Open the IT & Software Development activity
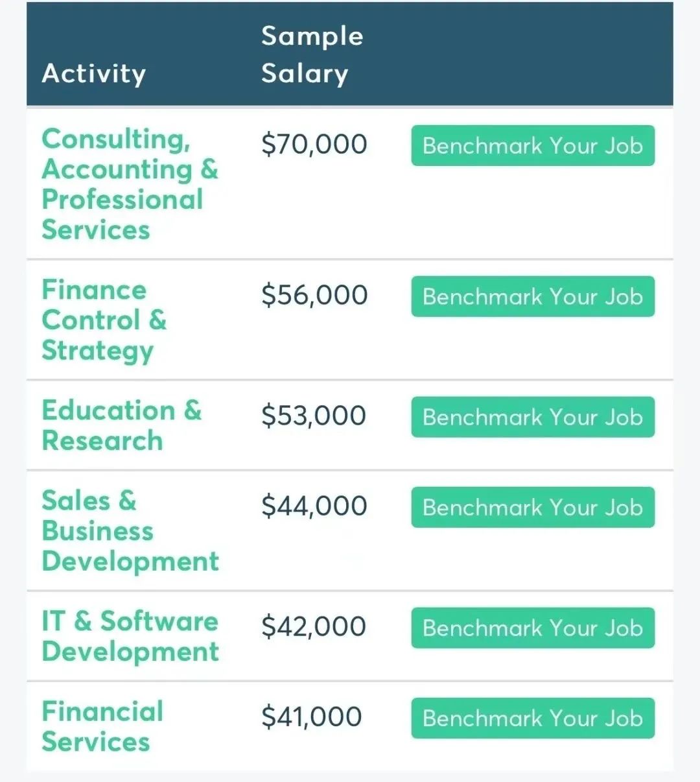This screenshot has height=782, width=700. [x=130, y=636]
